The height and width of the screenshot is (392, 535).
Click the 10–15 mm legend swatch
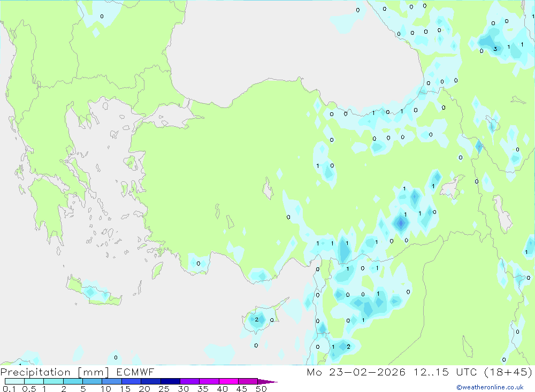(x=112, y=381)
